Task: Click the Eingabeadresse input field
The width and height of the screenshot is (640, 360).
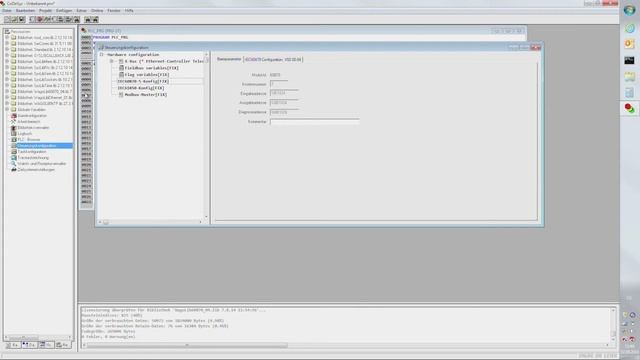Action: pos(284,93)
